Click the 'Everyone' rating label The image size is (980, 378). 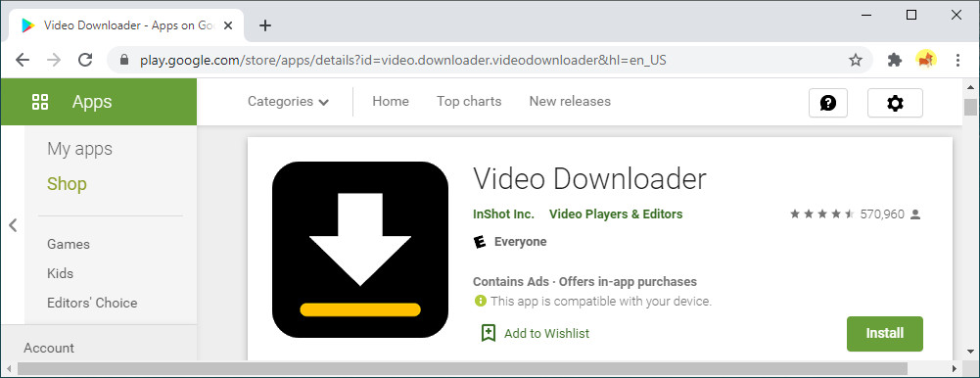[520, 242]
